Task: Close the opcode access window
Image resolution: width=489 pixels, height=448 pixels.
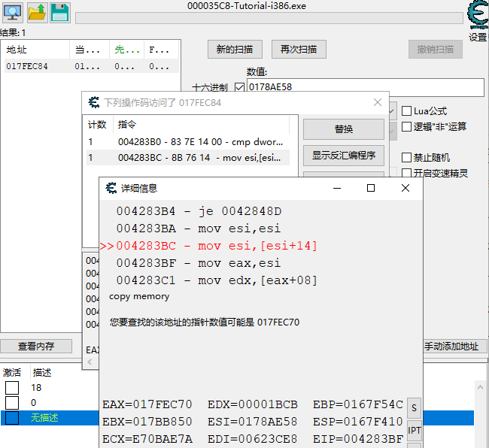Action: 378,102
